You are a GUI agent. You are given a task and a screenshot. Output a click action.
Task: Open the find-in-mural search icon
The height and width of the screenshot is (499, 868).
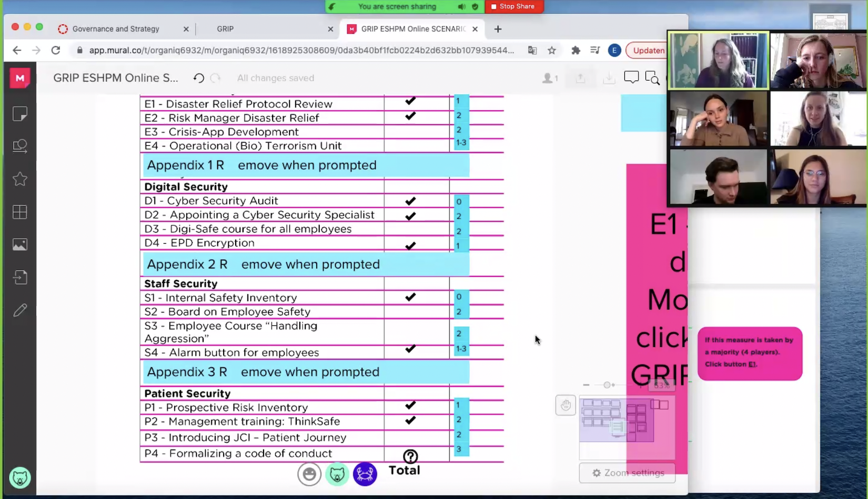click(652, 78)
